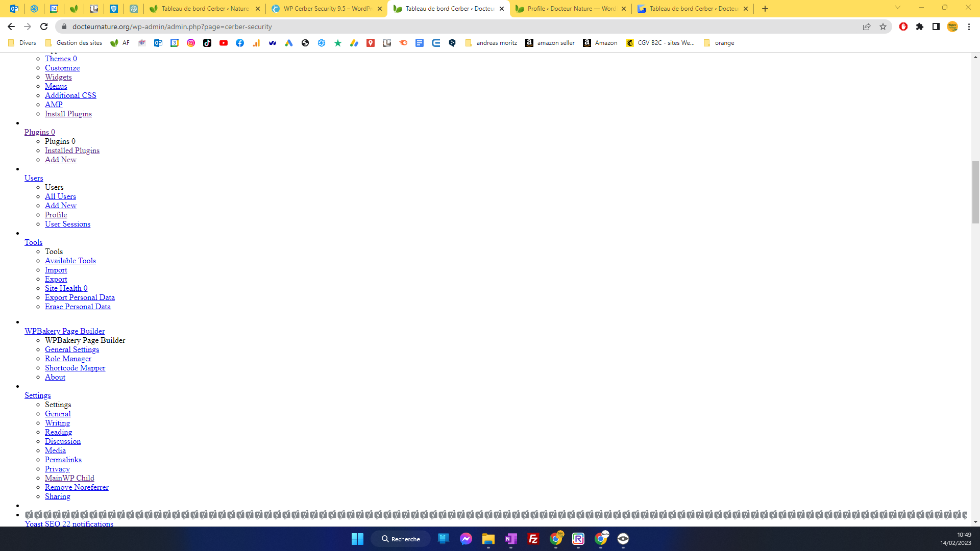
Task: Open the Installed Plugins link
Action: (72, 150)
